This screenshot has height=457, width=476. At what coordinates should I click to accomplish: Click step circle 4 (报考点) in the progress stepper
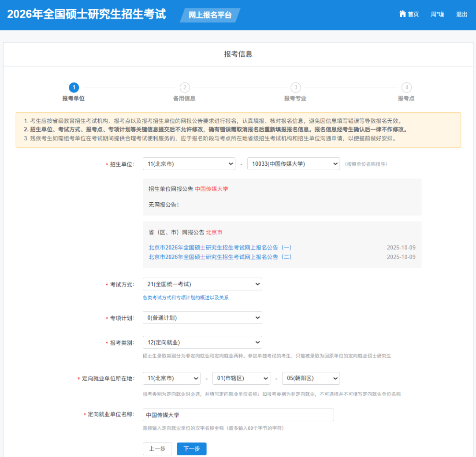click(406, 87)
